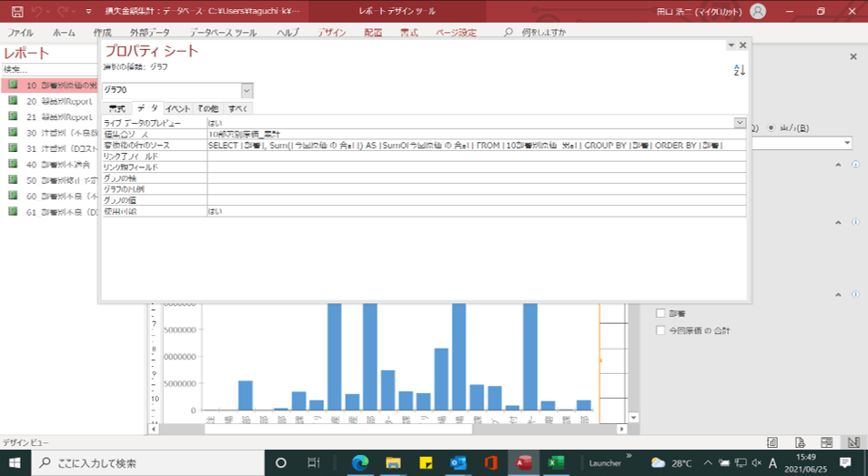Open Windows Start menu
Image resolution: width=868 pixels, height=476 pixels.
click(15, 462)
